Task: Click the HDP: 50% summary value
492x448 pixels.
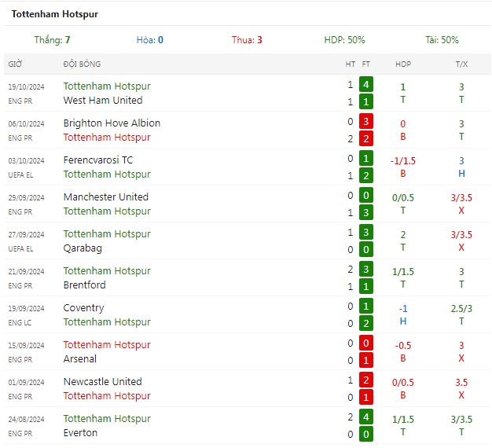Action: click(344, 40)
